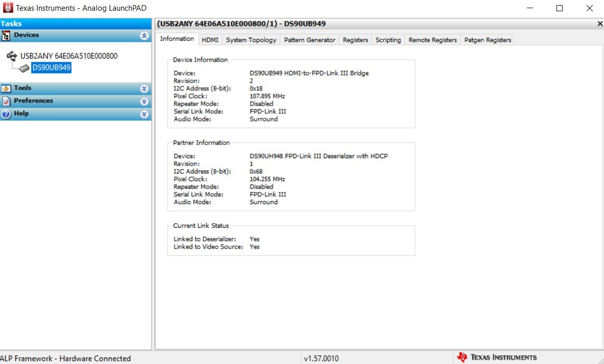The height and width of the screenshot is (364, 604).
Task: Expand the Help section chevron
Action: pyautogui.click(x=144, y=114)
